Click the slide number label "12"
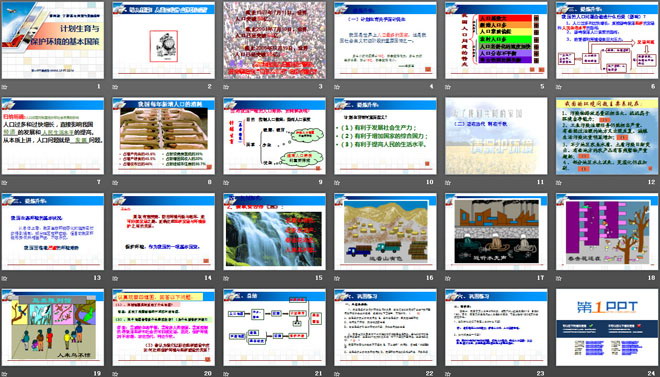The height and width of the screenshot is (377, 660). coord(652,182)
